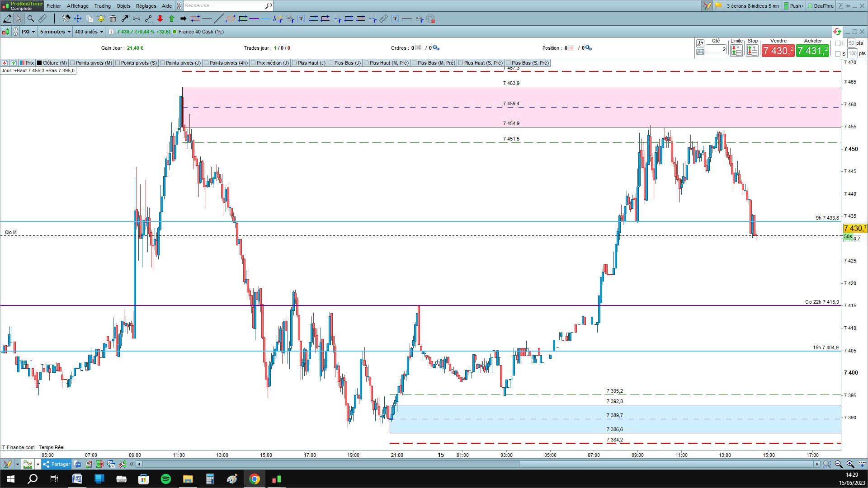Open the PXI instrument dropdown
Viewport: 868px width, 488px height.
click(28, 32)
